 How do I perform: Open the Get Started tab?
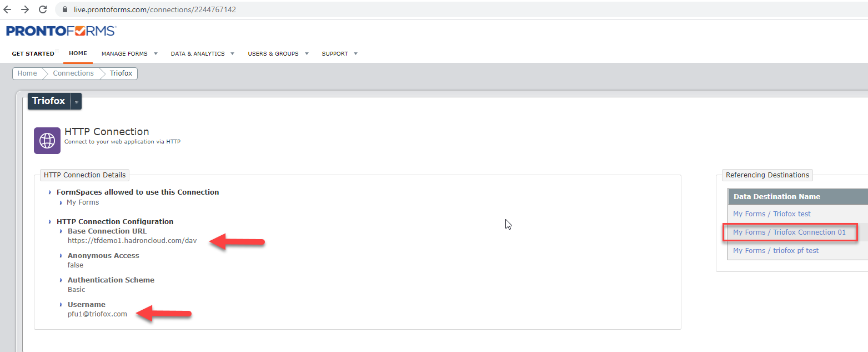click(x=33, y=54)
